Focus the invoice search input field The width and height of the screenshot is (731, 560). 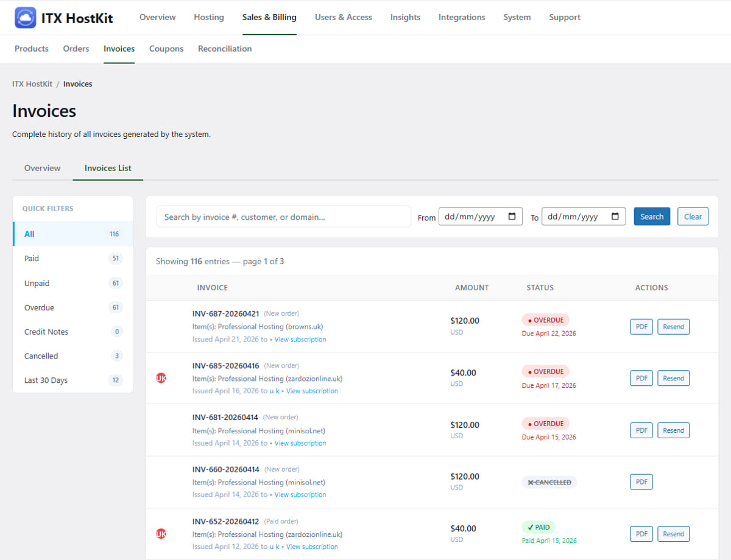point(284,217)
